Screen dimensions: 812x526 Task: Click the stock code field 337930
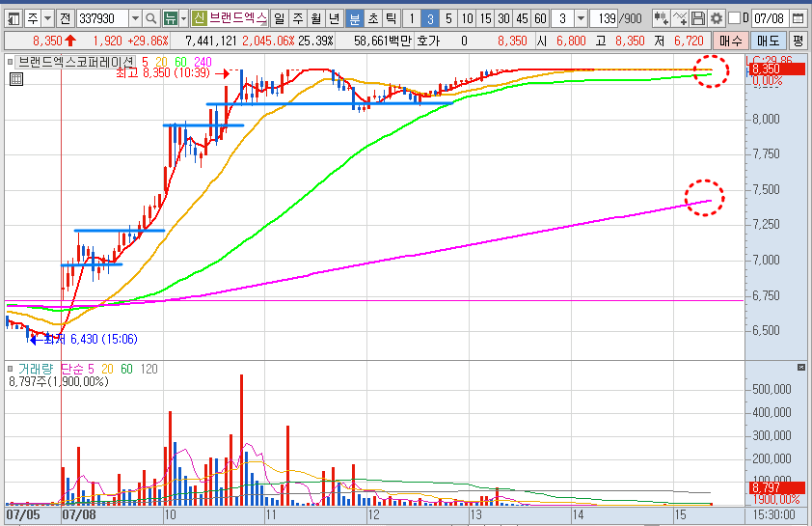pos(102,19)
